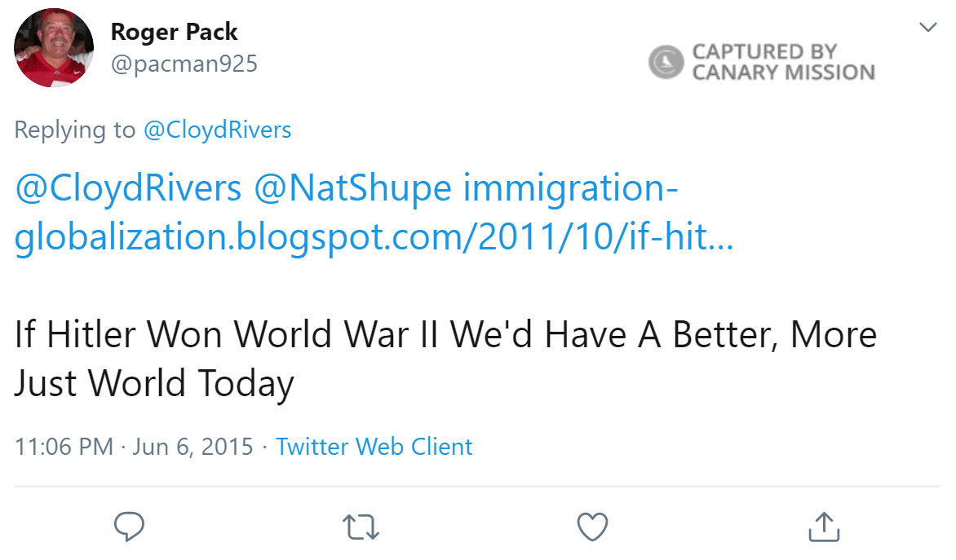Expand the tweet options chevron menu
This screenshot has height=560, width=956.
click(x=927, y=28)
